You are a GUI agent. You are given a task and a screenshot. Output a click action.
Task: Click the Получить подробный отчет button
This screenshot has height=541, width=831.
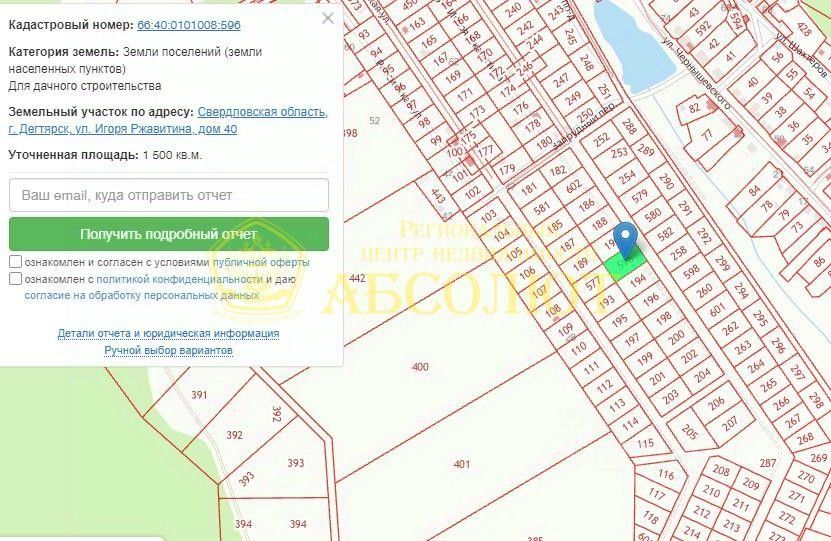[x=169, y=234]
